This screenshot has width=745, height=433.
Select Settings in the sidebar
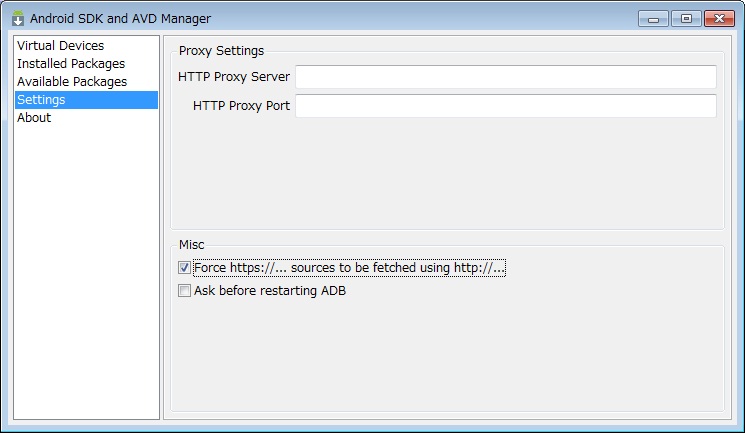(x=86, y=100)
